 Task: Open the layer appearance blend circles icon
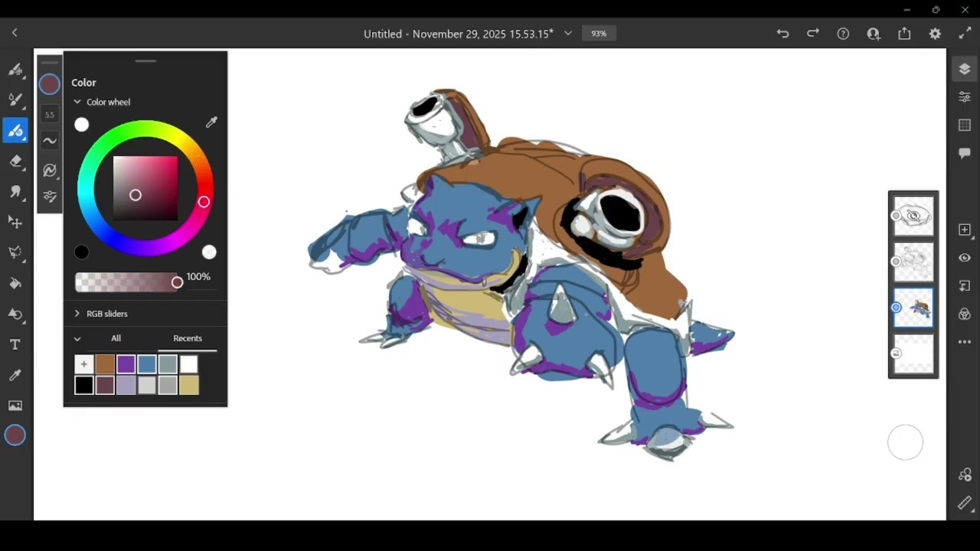tap(964, 315)
